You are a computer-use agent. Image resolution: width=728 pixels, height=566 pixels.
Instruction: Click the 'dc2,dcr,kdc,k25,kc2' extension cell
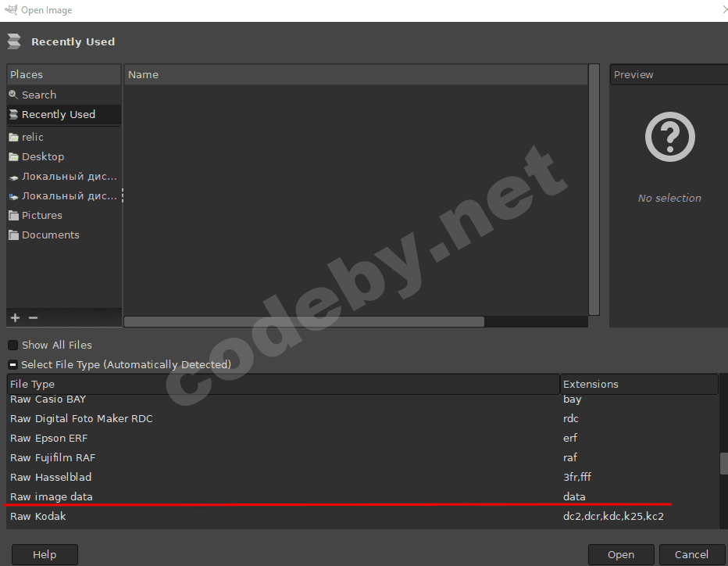tap(613, 516)
